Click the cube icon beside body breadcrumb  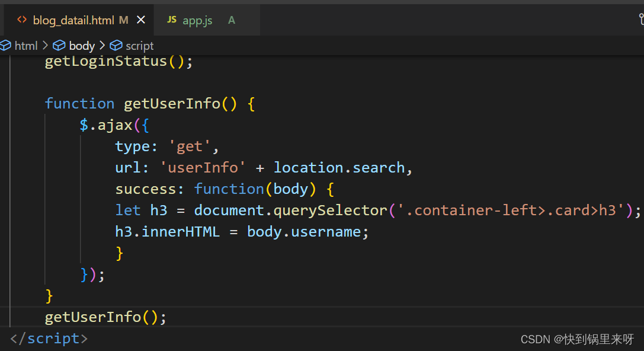point(59,46)
